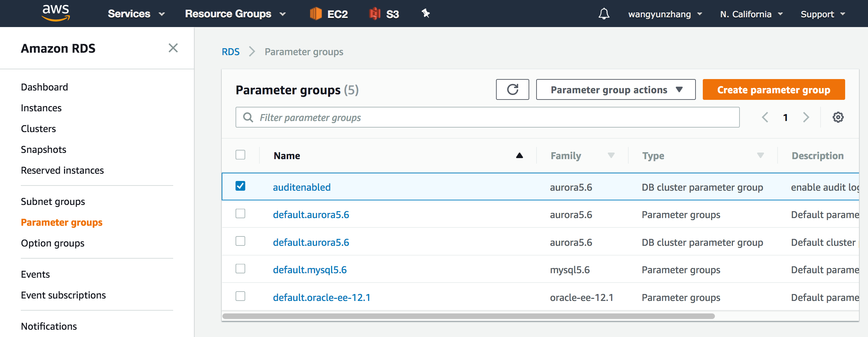Image resolution: width=868 pixels, height=337 pixels.
Task: Open Type column filter arrow
Action: [x=761, y=155]
